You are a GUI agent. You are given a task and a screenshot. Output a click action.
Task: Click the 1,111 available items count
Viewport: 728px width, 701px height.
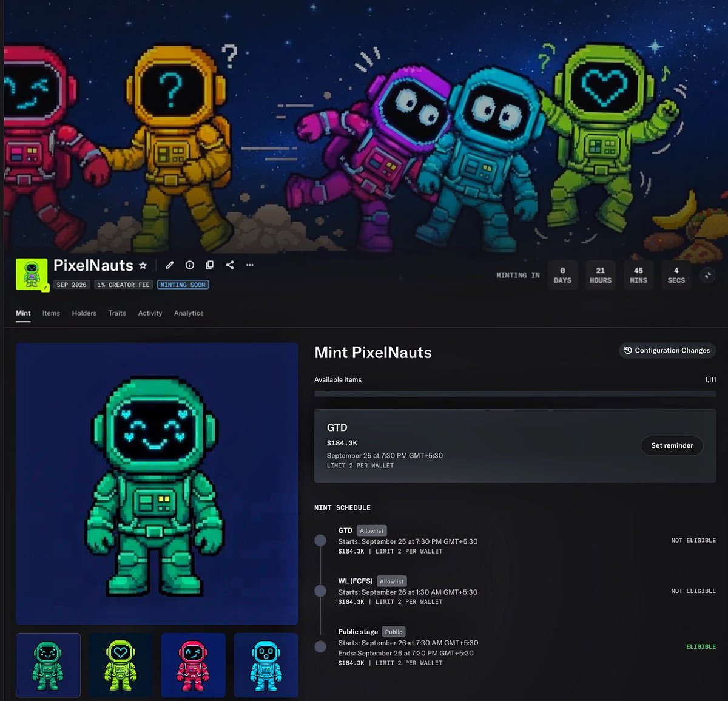710,380
